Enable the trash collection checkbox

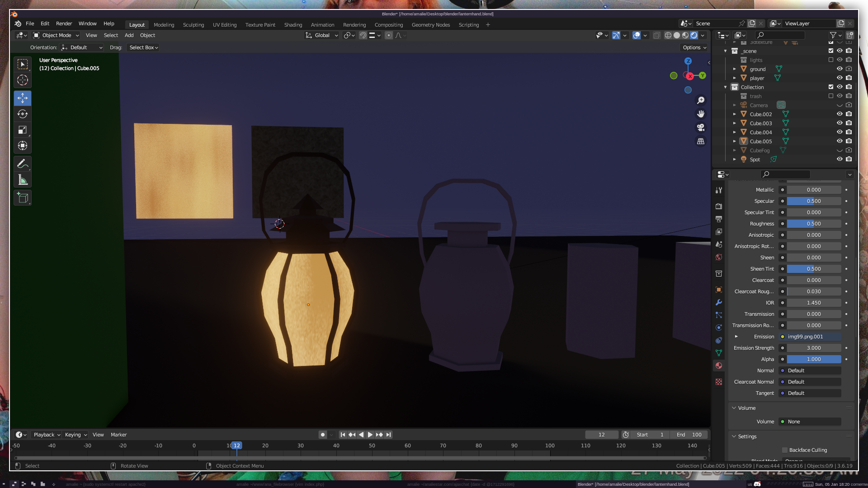(831, 96)
